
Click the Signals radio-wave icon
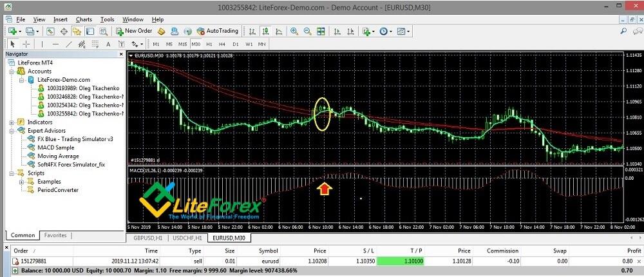tap(187, 31)
